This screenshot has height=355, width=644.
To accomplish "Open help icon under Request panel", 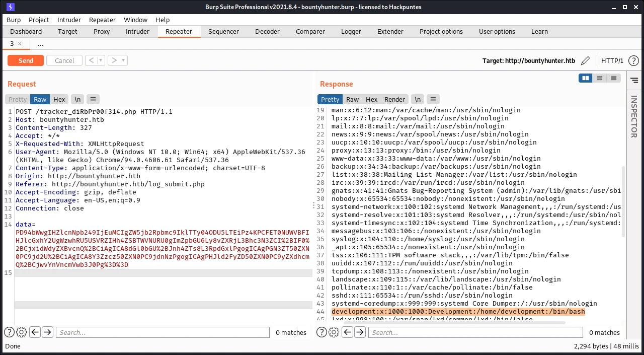I will click(x=9, y=332).
